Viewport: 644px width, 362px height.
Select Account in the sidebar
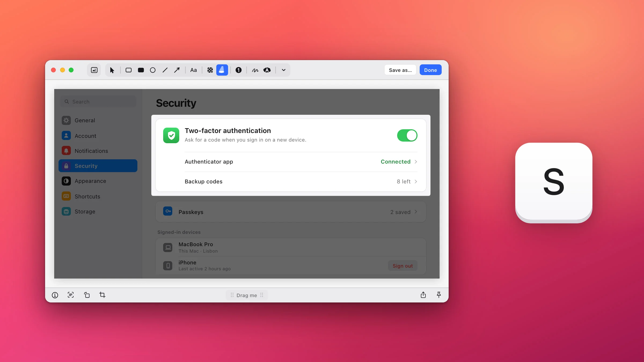pyautogui.click(x=98, y=136)
